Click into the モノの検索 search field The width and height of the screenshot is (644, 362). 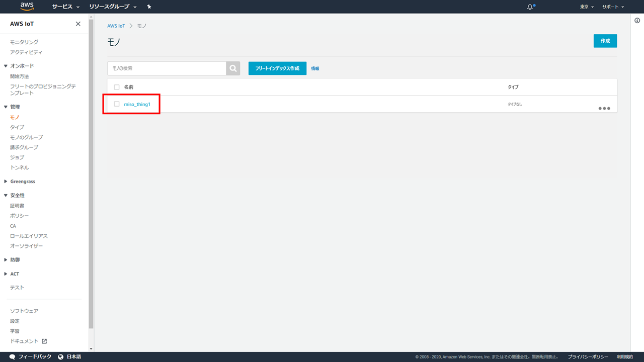pos(167,68)
